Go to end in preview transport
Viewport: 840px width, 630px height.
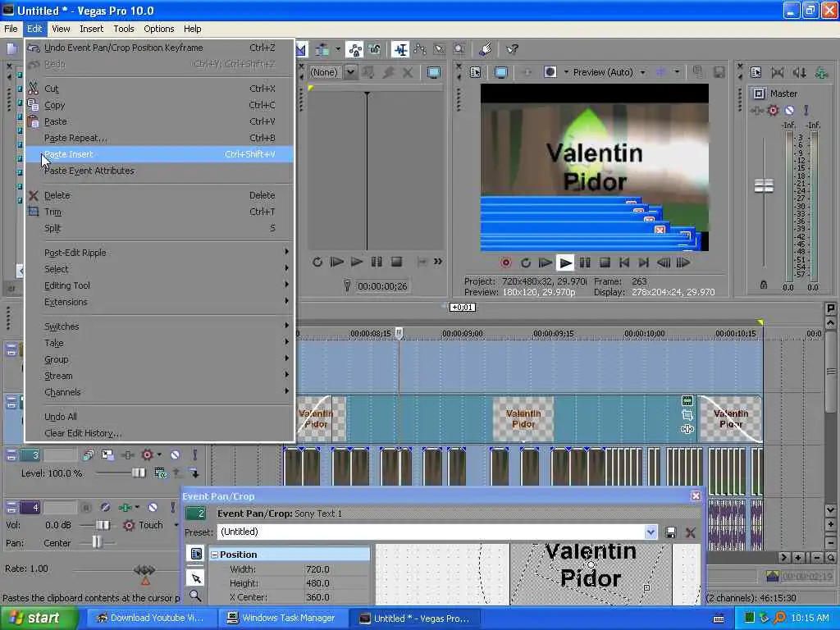[643, 262]
